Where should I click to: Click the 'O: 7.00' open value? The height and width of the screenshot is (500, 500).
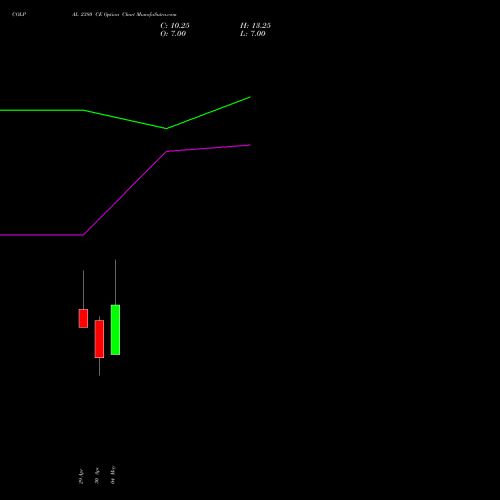(173, 34)
